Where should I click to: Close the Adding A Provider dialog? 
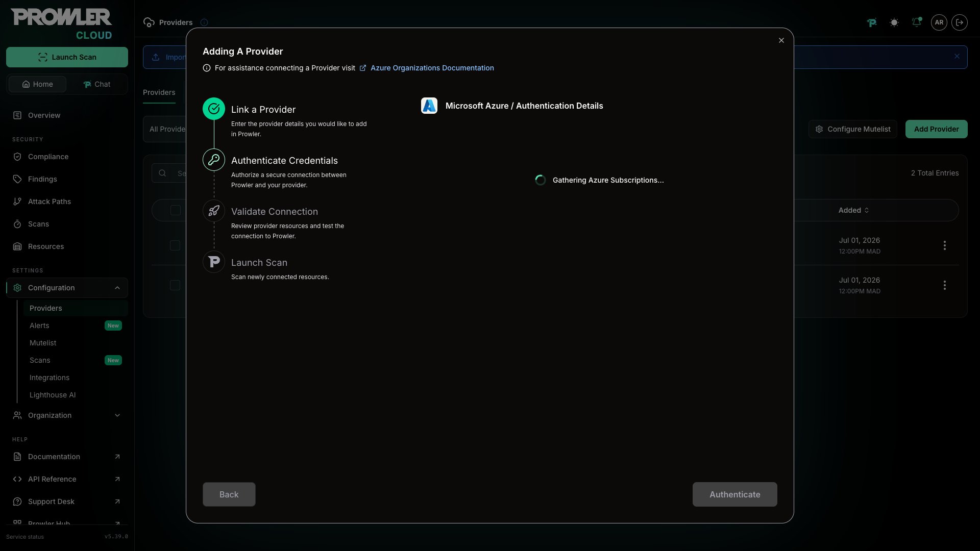click(x=781, y=40)
